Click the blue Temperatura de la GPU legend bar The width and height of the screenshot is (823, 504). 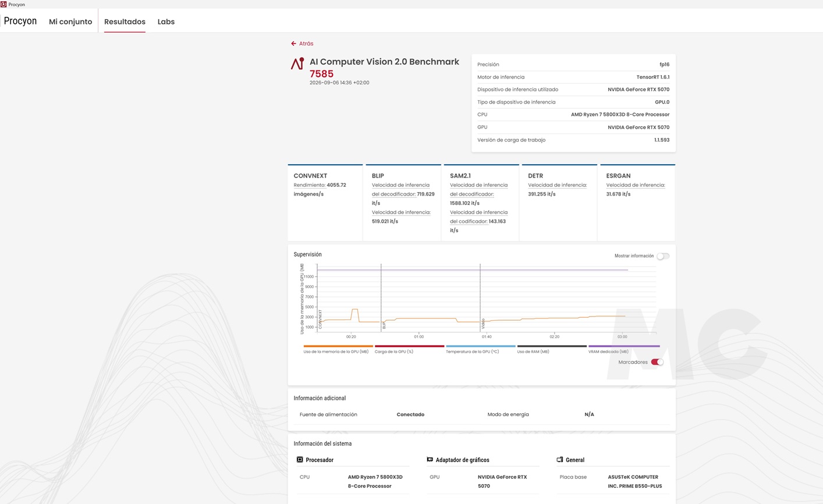481,346
